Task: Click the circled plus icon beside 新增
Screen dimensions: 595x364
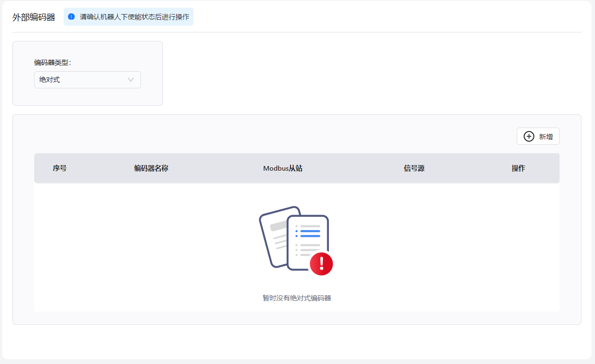Action: point(529,137)
